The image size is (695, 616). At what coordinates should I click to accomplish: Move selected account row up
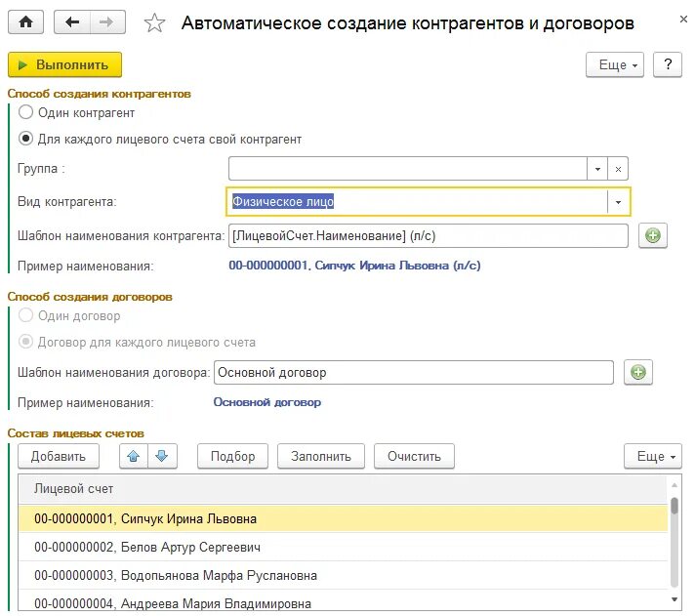coord(133,456)
